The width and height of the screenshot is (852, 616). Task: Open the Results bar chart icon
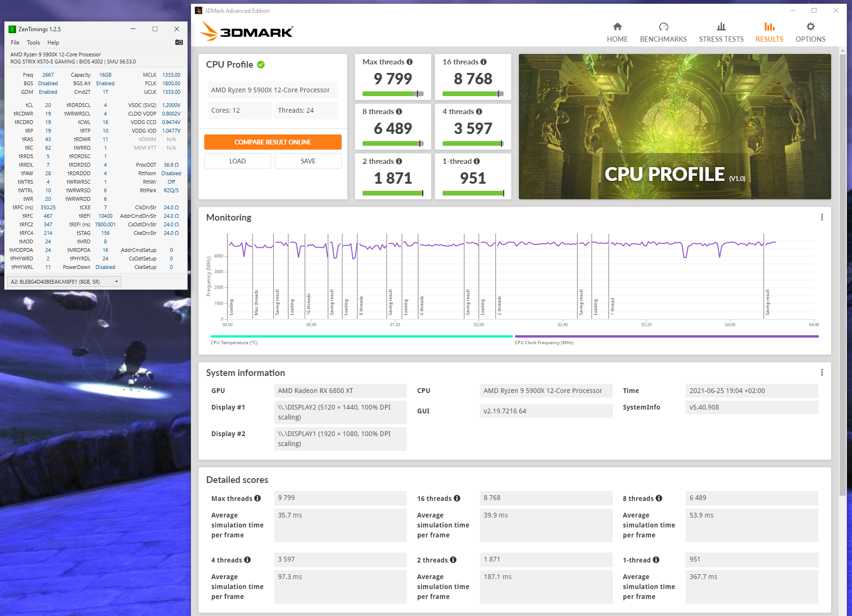coord(770,27)
